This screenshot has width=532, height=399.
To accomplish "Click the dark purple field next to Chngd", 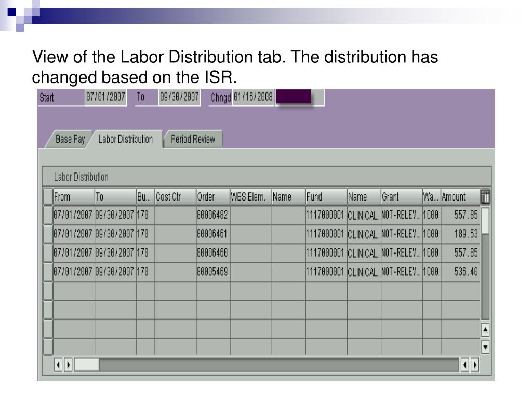I will pos(294,96).
